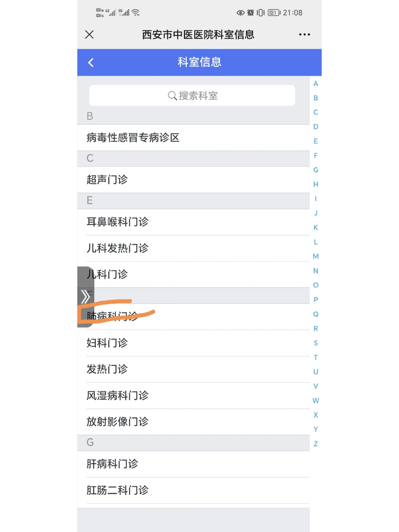Image resolution: width=399 pixels, height=532 pixels.
Task: Click 儿科发热门诊 department entry
Action: (193, 248)
